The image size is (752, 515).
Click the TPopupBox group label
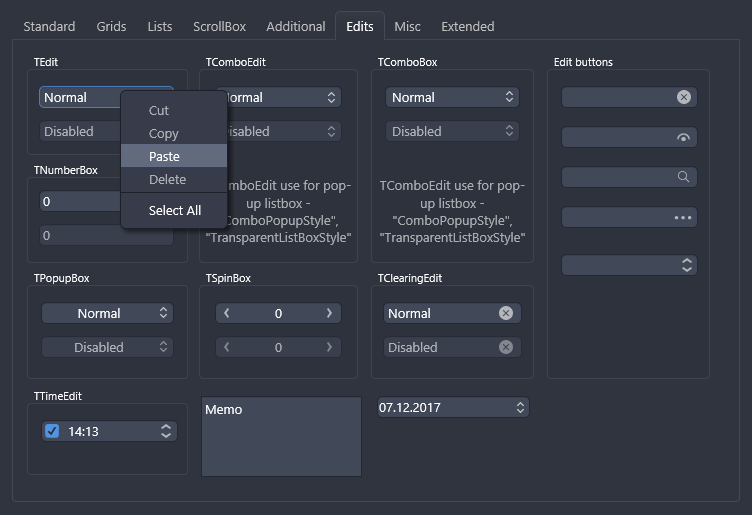click(x=61, y=278)
